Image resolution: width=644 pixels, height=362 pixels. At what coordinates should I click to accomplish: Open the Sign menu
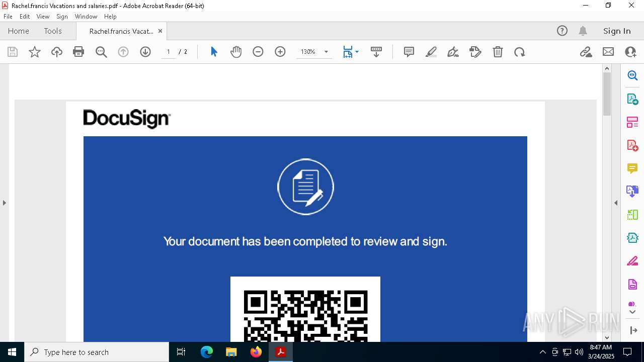click(x=62, y=17)
